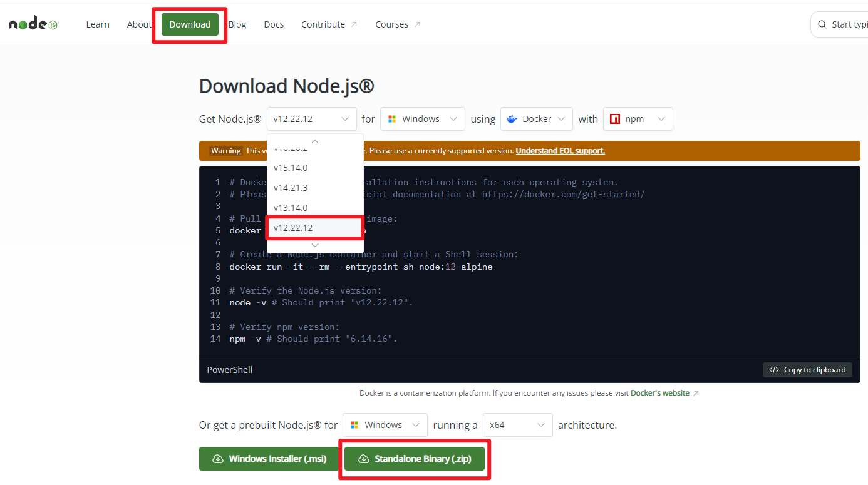868x485 pixels.
Task: Click the Windows logo in the prebuilt selector
Action: [x=354, y=425]
